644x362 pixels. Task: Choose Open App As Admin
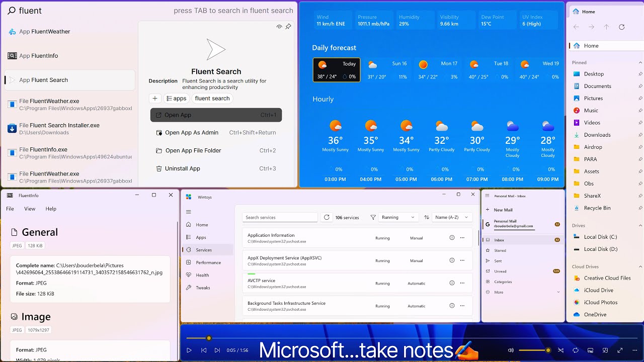point(216,133)
